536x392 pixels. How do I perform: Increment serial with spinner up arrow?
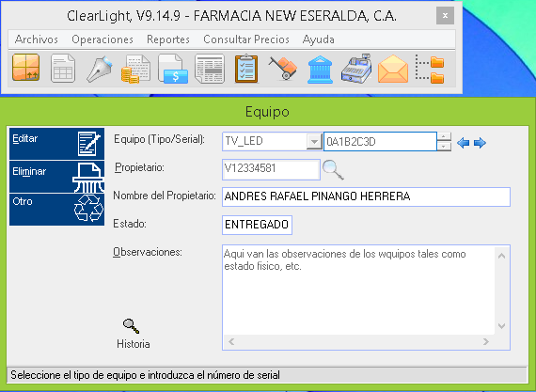[x=444, y=136]
